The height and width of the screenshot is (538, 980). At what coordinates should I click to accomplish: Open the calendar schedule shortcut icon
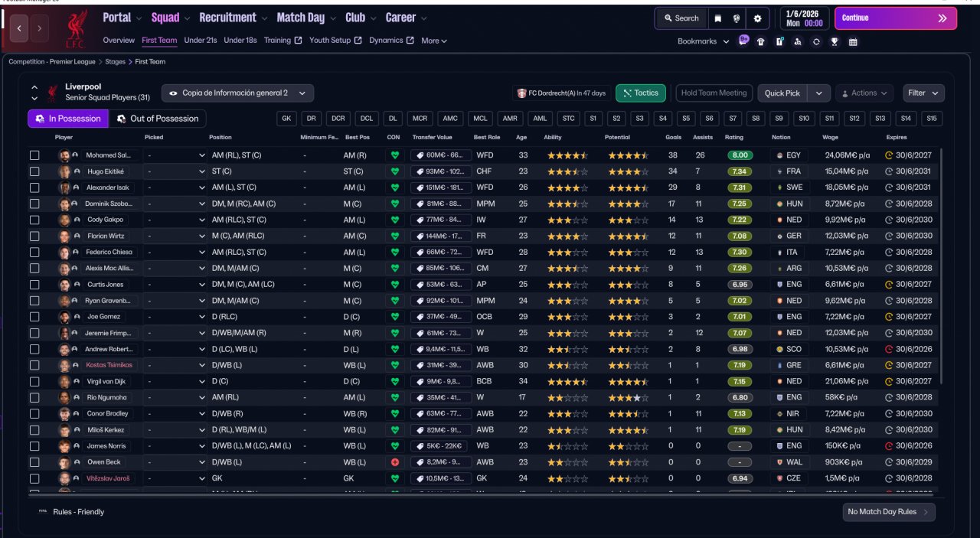[853, 42]
